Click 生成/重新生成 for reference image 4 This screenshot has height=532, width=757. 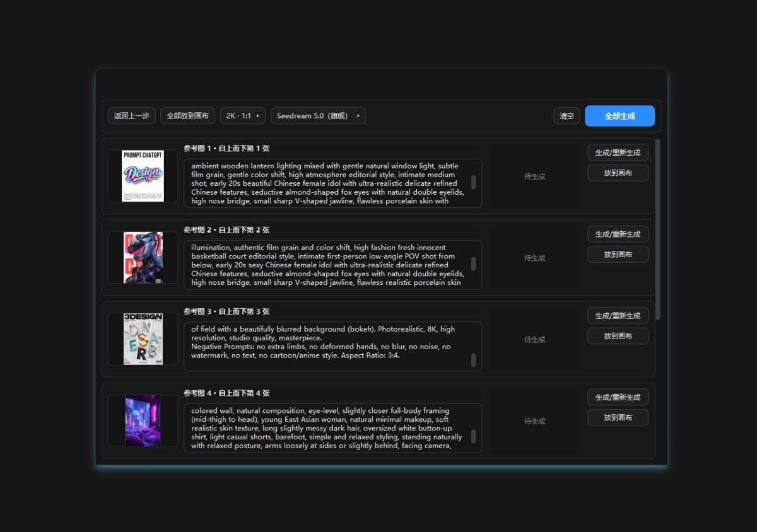(618, 397)
